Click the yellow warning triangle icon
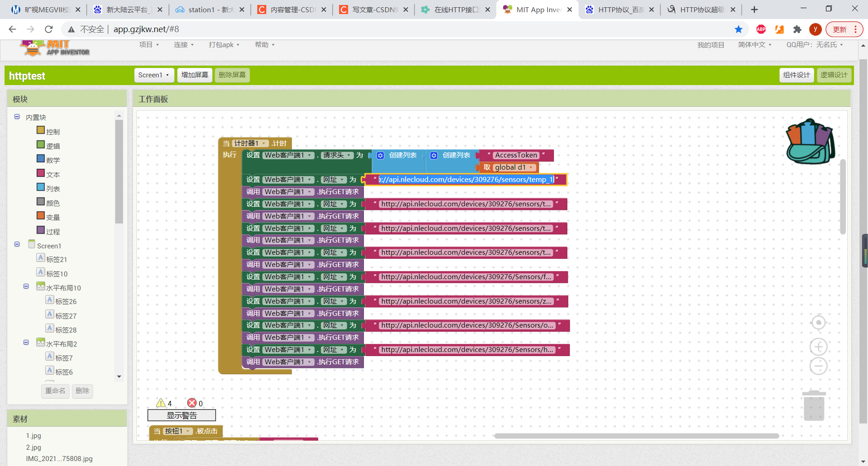The image size is (868, 466). [160, 403]
